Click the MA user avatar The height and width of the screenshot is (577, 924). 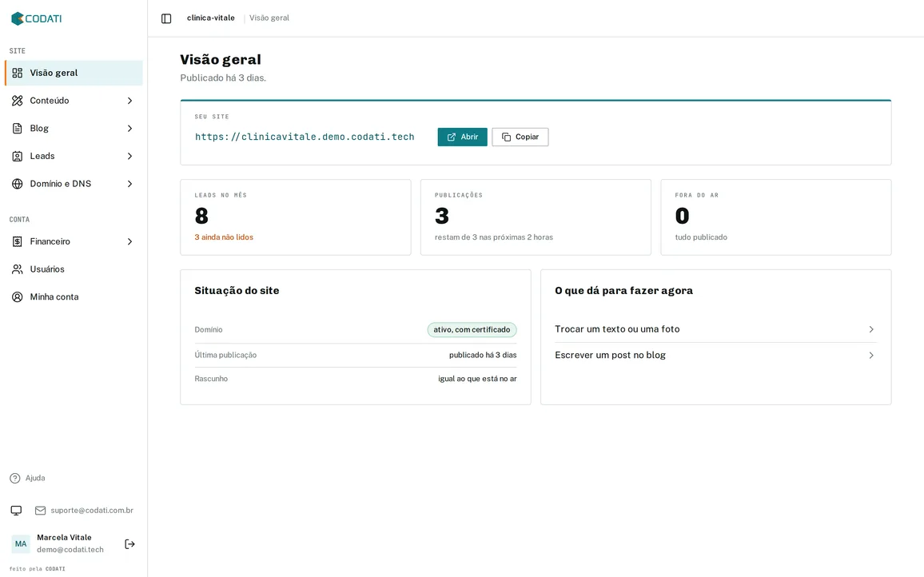click(x=21, y=544)
